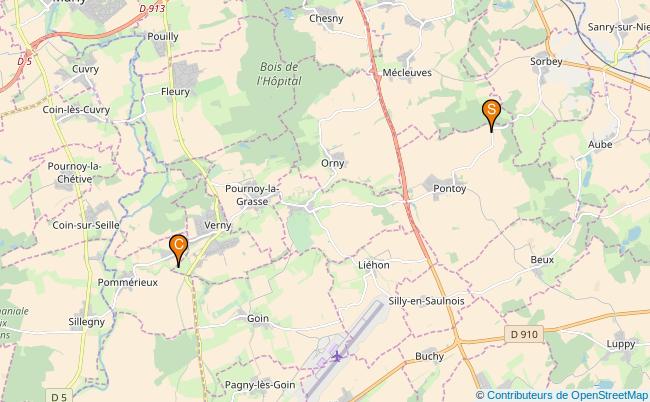Click the Pournoy-la-Grasse label
The height and width of the screenshot is (402, 650).
click(252, 195)
